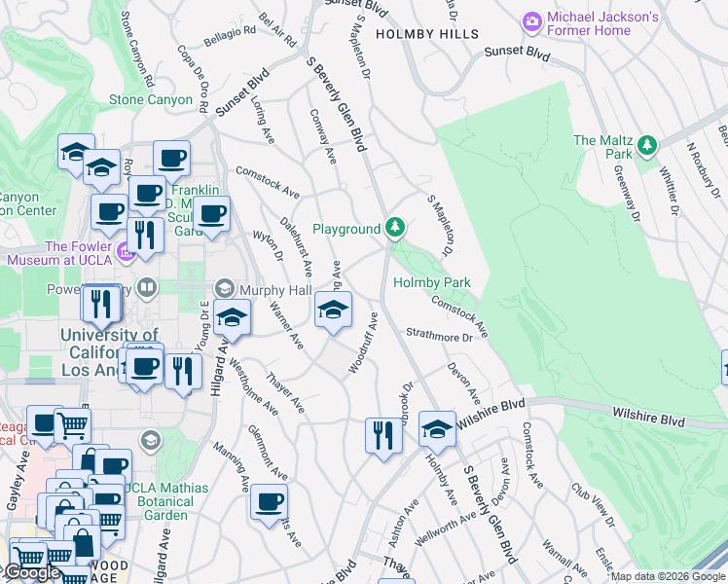
Task: Click the UCLA Mathias Botanical Garden label
Action: (x=166, y=501)
